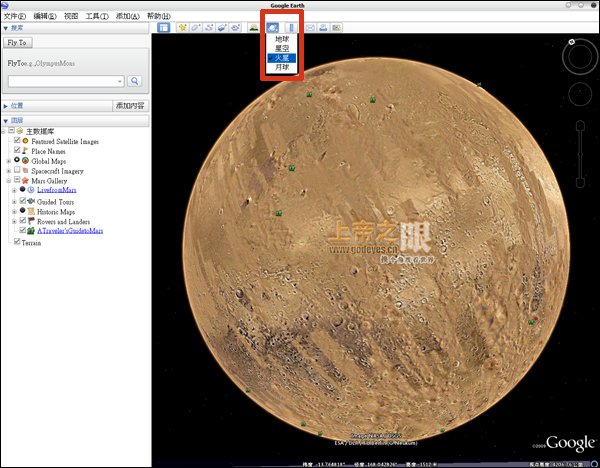600x468 pixels.
Task: Click the green placemark near the globe center
Action: (279, 213)
